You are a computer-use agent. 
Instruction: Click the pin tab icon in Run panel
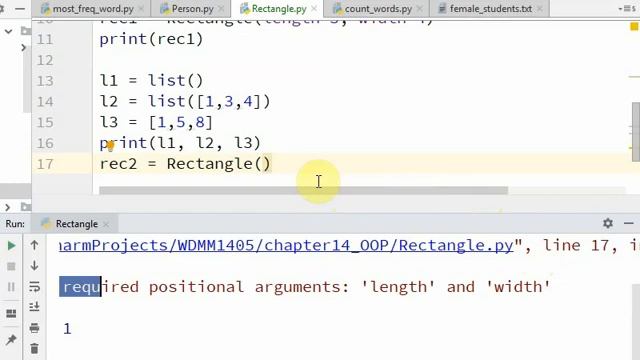11,339
